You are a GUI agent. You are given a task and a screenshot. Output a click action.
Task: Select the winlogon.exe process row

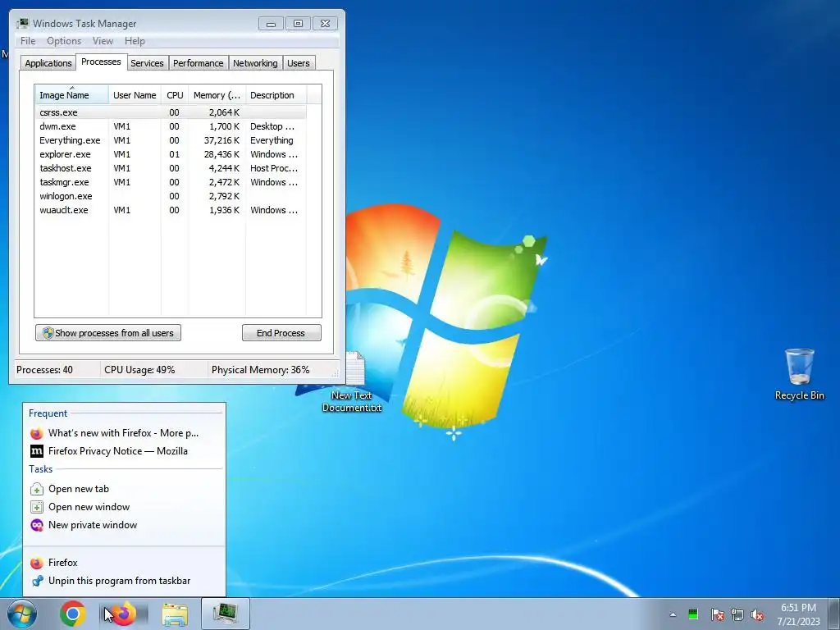171,196
